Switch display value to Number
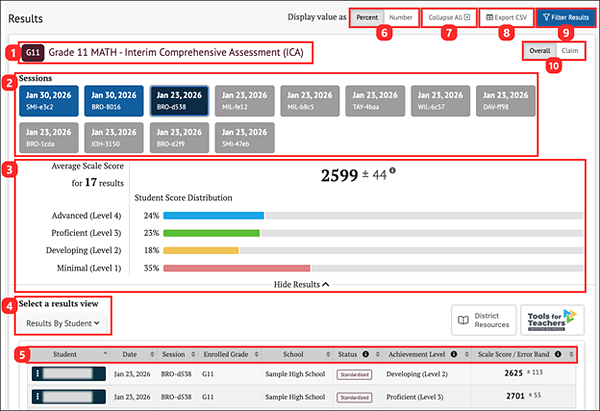 pos(401,17)
